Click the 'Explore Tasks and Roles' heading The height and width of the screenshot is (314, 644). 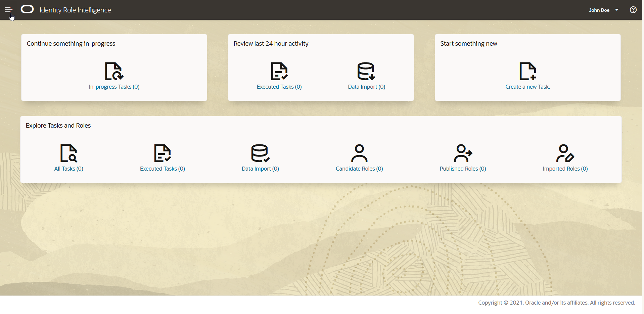pyautogui.click(x=58, y=126)
